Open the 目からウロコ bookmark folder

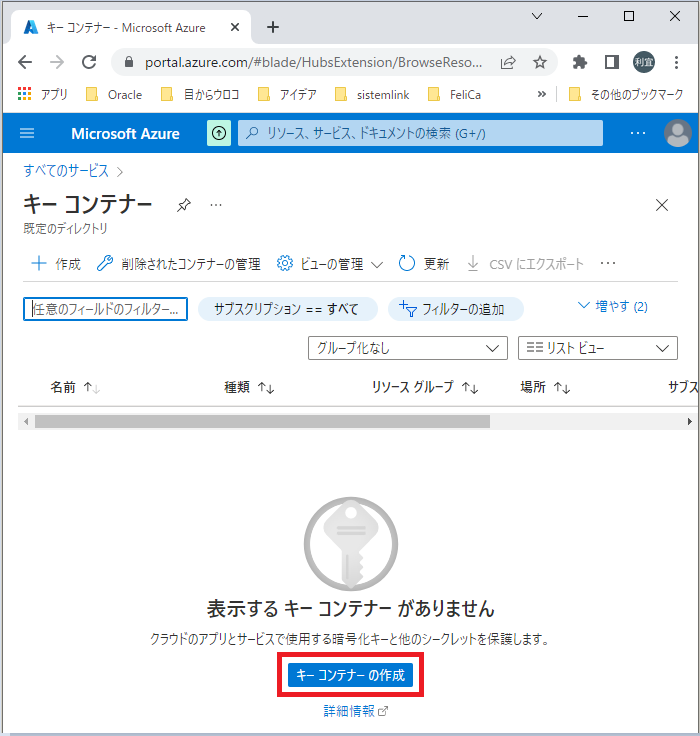pos(200,95)
